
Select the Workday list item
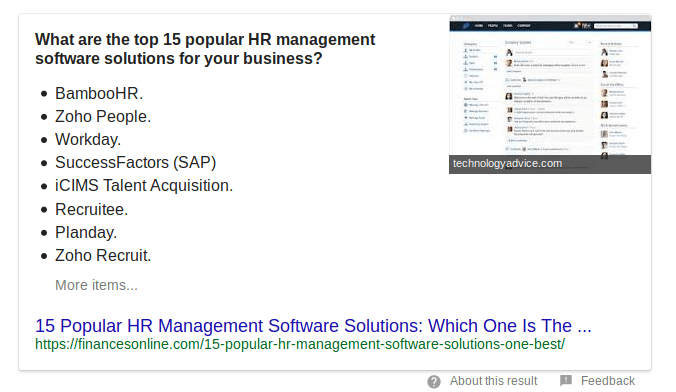point(88,140)
